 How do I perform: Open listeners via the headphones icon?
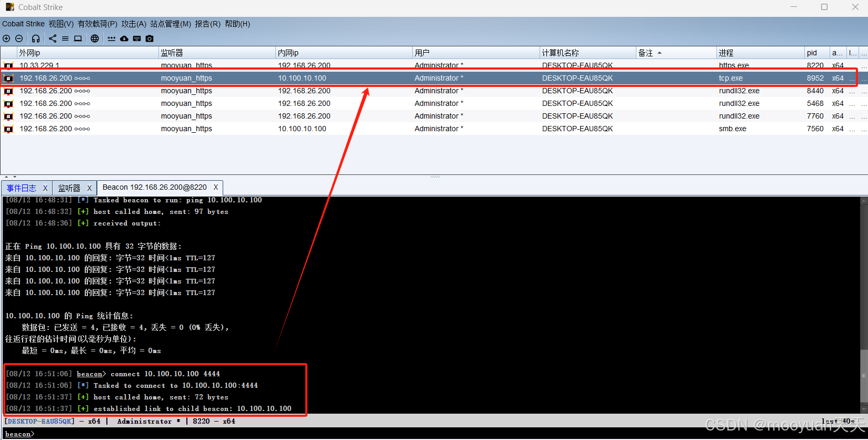pyautogui.click(x=36, y=38)
